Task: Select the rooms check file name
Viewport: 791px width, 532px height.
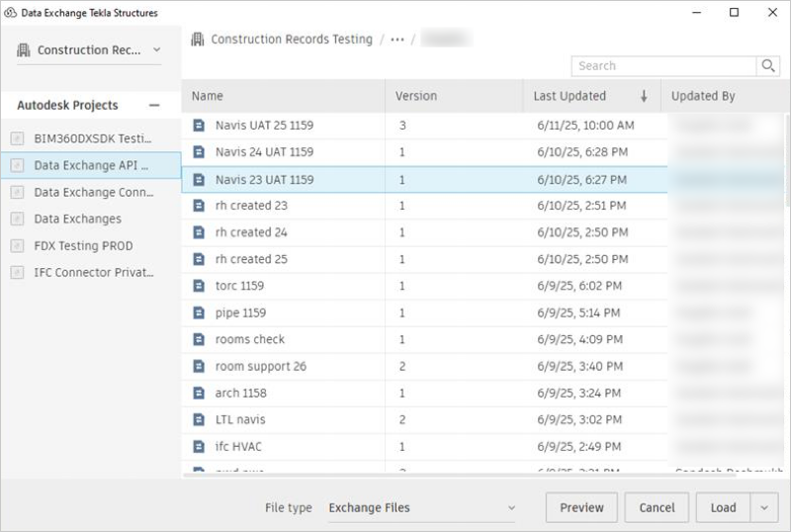Action: (x=250, y=339)
